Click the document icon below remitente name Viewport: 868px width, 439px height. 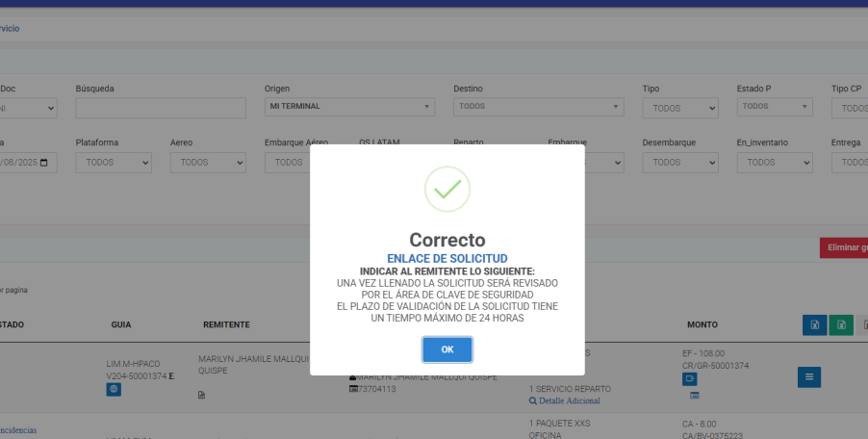(201, 395)
